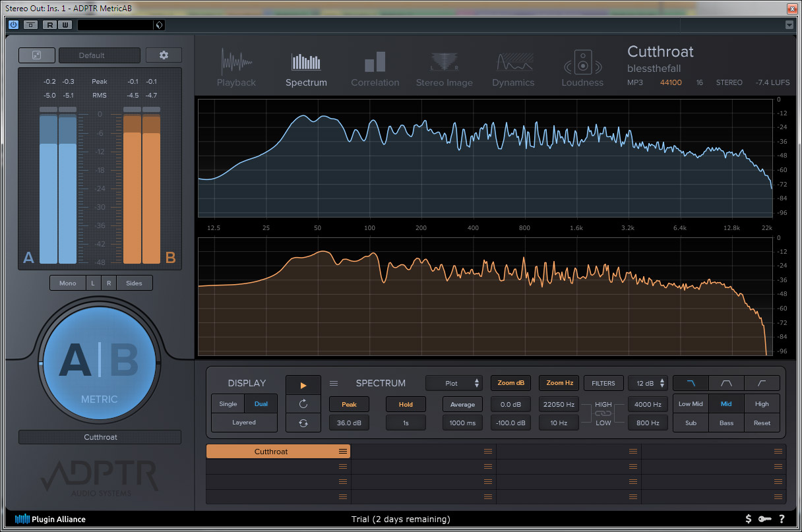Open the Loudness tab
The image size is (802, 532).
pos(582,68)
